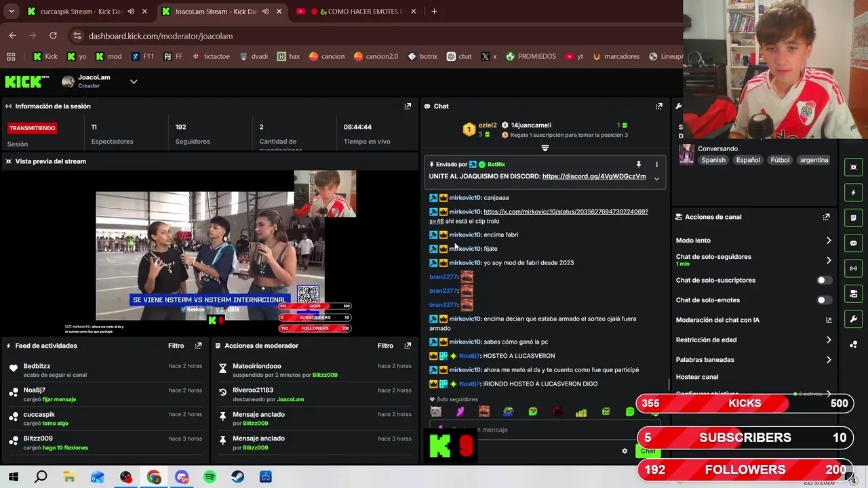
Task: Open the PROMIEDOS bookmark
Action: [x=530, y=56]
